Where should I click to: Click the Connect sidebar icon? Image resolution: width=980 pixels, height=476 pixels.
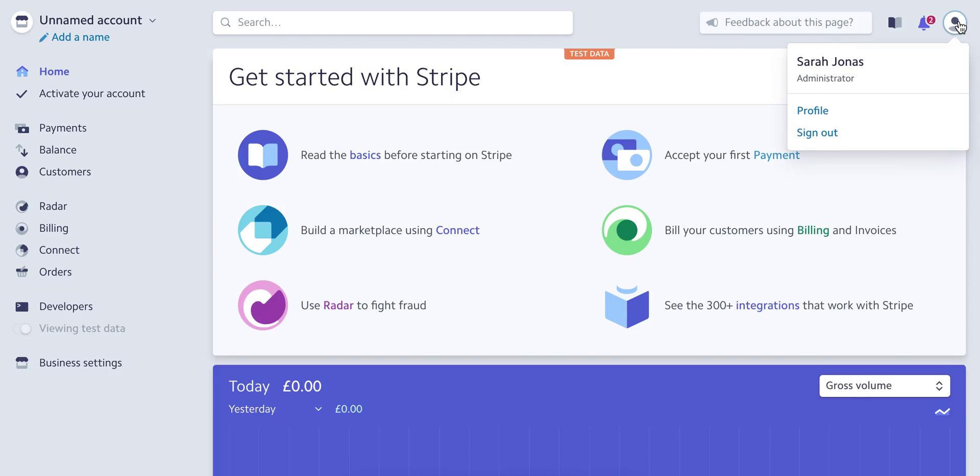click(22, 250)
